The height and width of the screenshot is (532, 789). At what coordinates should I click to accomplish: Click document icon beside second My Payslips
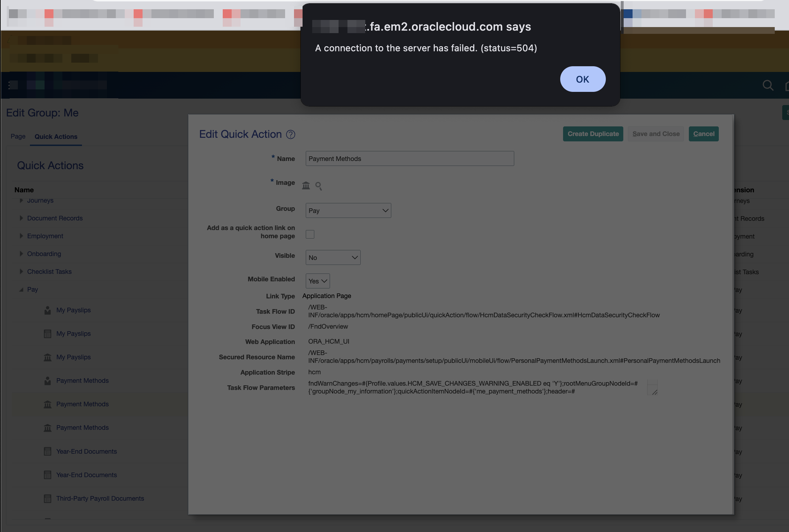click(x=47, y=334)
